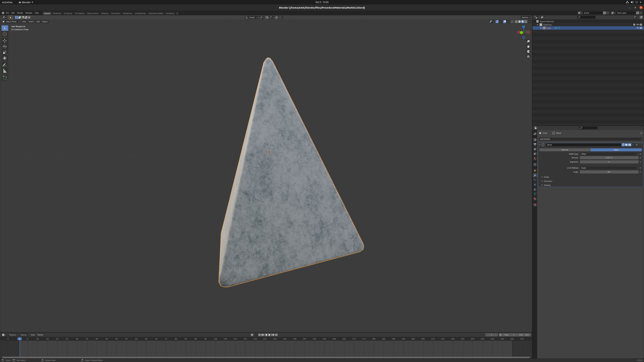Select the Move tool

(x=5, y=41)
